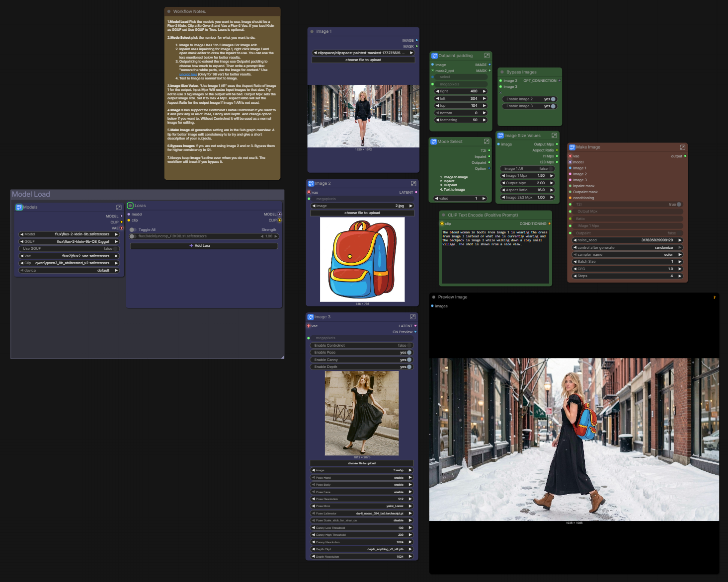Screen dimensions: 728x582
Task: Collapse the Preview Image node dot
Action: [x=434, y=297]
